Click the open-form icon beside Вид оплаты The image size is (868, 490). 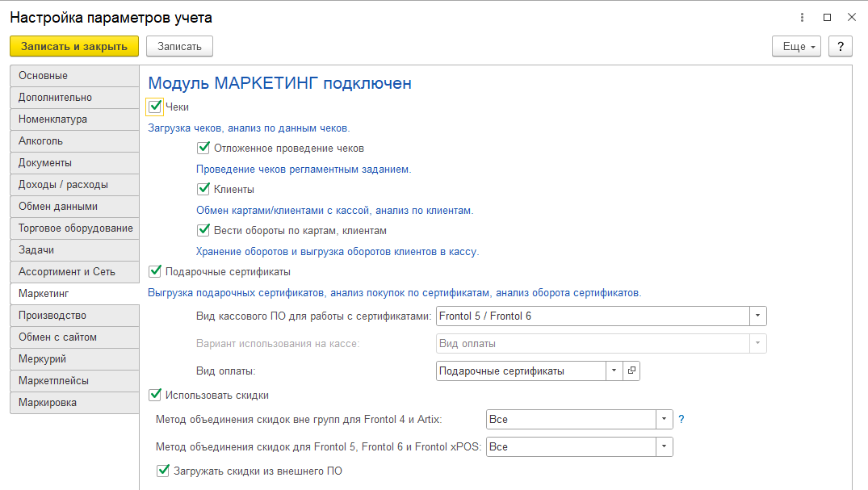pos(631,371)
